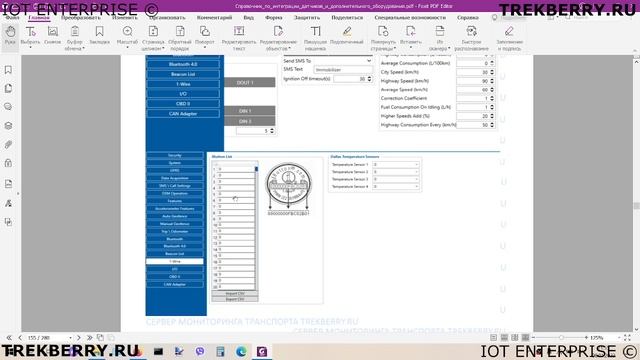Expand the Поворот rotate view dropdown
640x360 pixels.
204,48
